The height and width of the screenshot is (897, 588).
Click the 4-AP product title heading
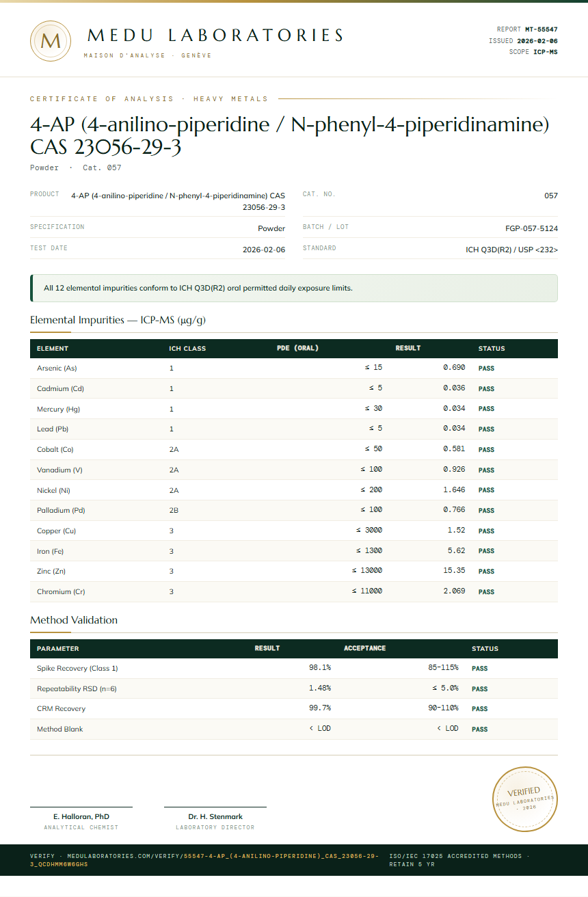290,135
